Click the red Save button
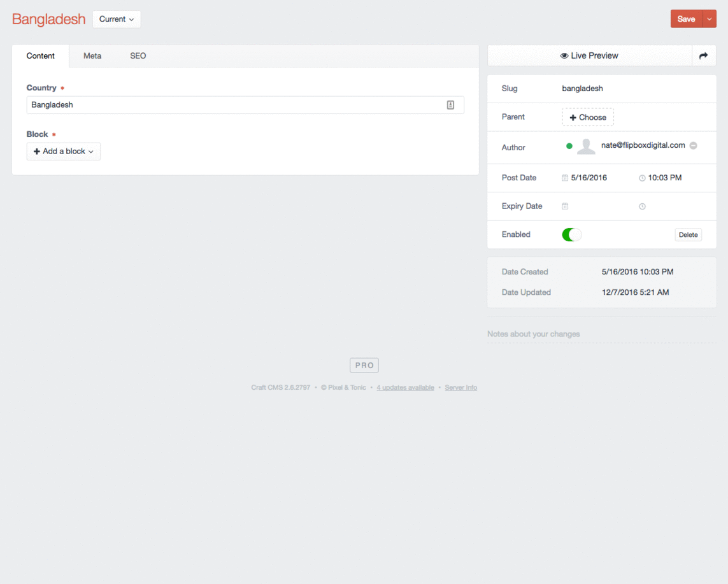Screen dimensions: 728x584 point(686,19)
